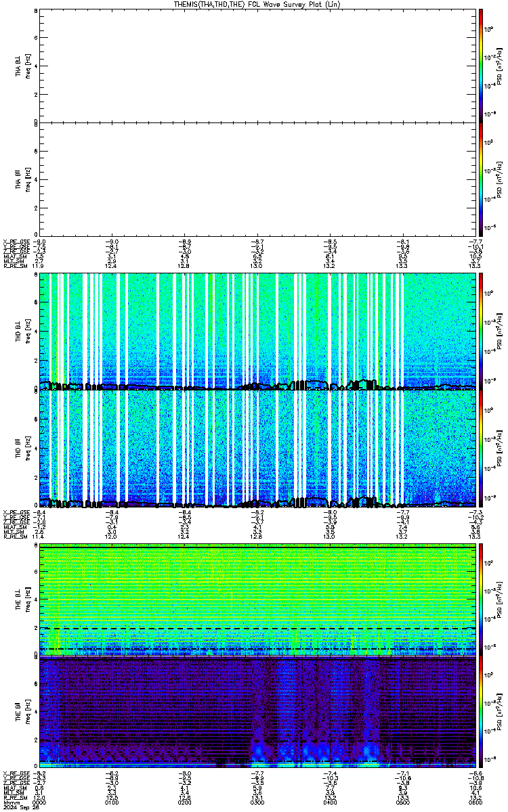Click the 'THE B∥ freq [Hz]' axis label
The image size is (508, 812).
point(23,711)
